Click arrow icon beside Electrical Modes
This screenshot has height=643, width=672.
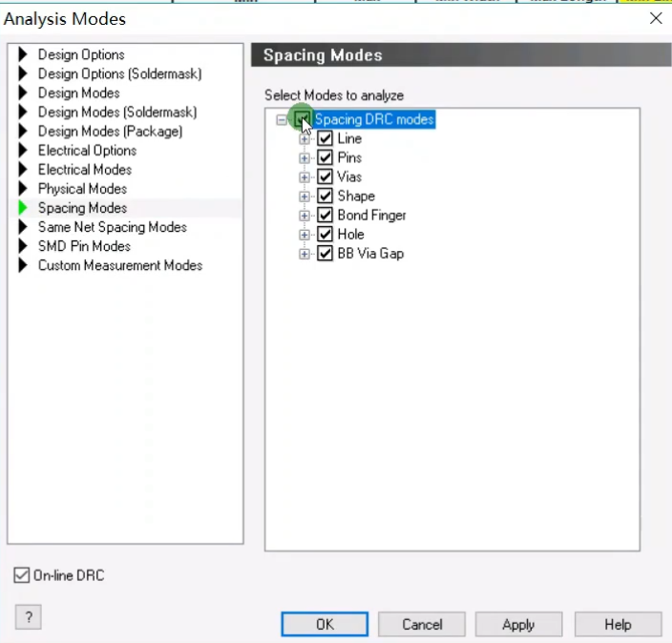point(23,170)
